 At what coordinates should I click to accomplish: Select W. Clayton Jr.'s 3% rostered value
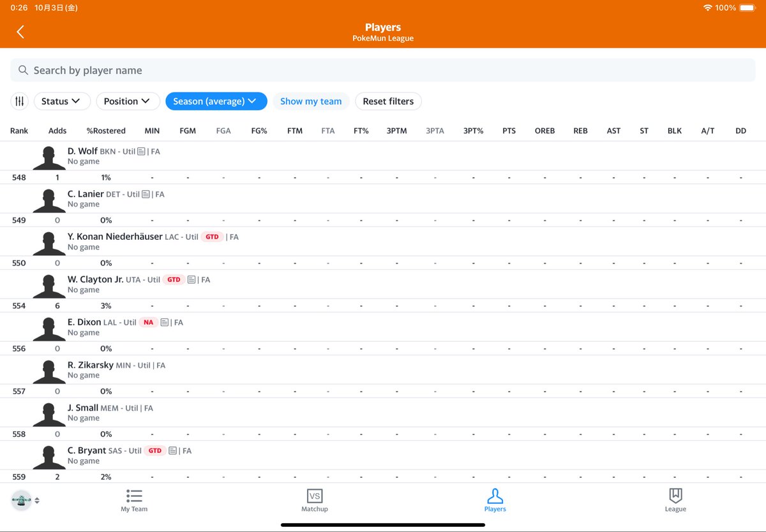106,306
